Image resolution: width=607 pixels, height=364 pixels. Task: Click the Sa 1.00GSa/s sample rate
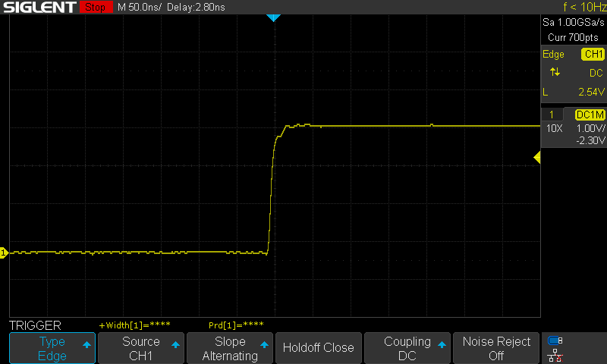[x=574, y=23]
